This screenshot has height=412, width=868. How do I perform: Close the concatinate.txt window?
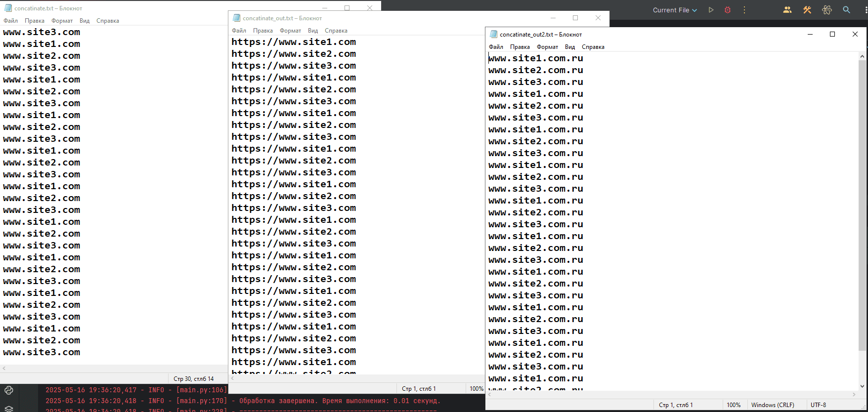370,8
